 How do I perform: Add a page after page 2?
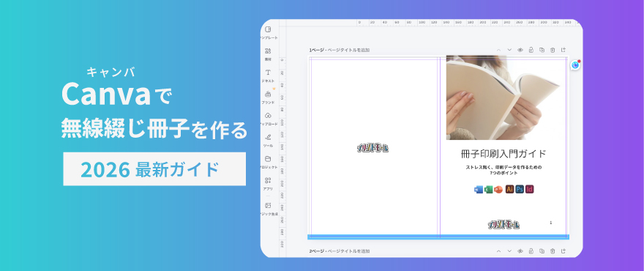click(x=563, y=250)
